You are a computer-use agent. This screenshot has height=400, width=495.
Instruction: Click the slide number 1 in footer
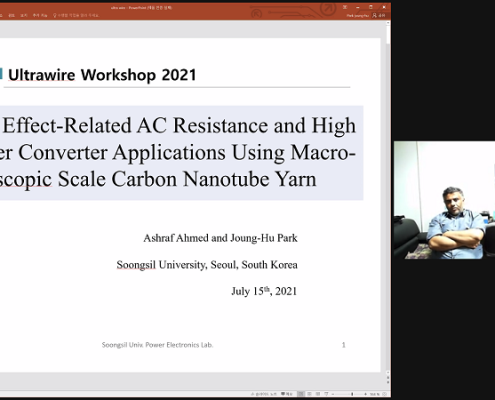point(343,345)
